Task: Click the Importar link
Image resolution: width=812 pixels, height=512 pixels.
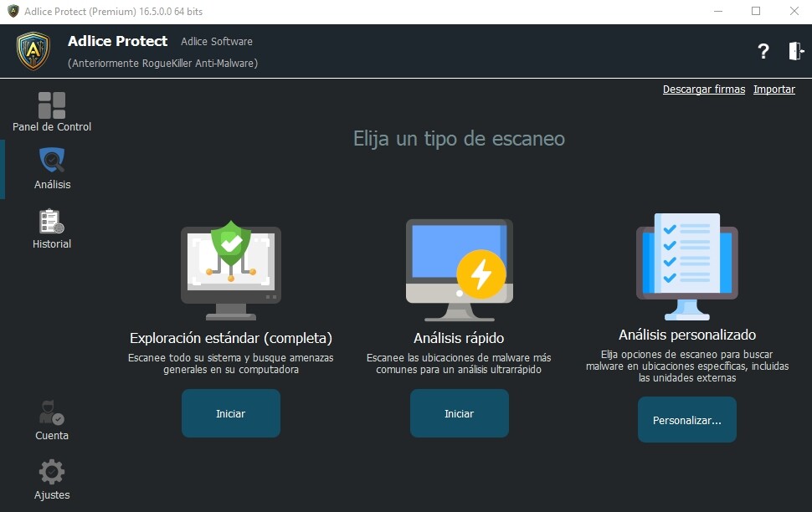Action: [x=773, y=90]
